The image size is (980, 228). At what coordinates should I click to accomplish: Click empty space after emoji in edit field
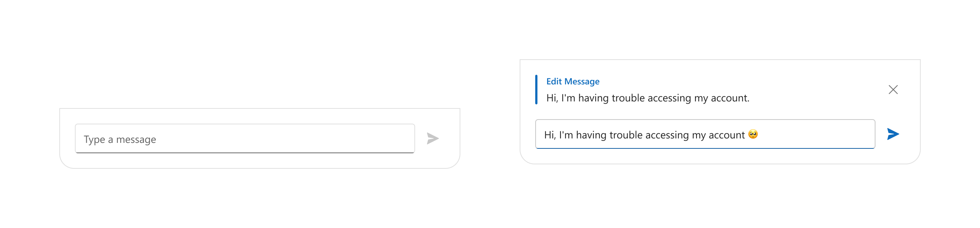[818, 134]
